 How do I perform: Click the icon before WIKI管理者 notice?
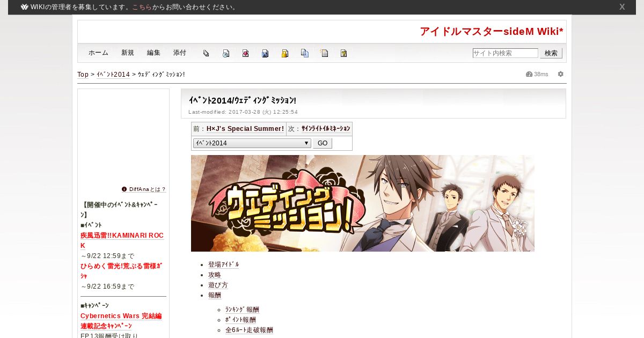click(25, 7)
